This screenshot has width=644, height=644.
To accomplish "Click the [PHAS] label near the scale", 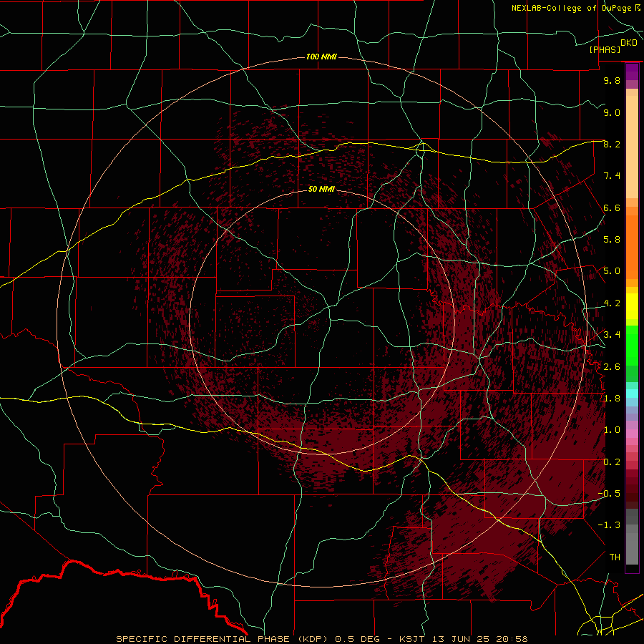I will [x=605, y=49].
